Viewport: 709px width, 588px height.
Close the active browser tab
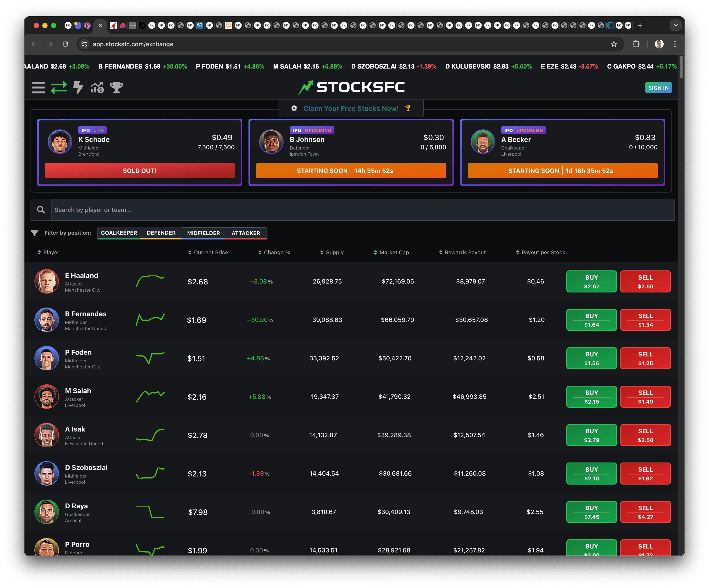(100, 25)
